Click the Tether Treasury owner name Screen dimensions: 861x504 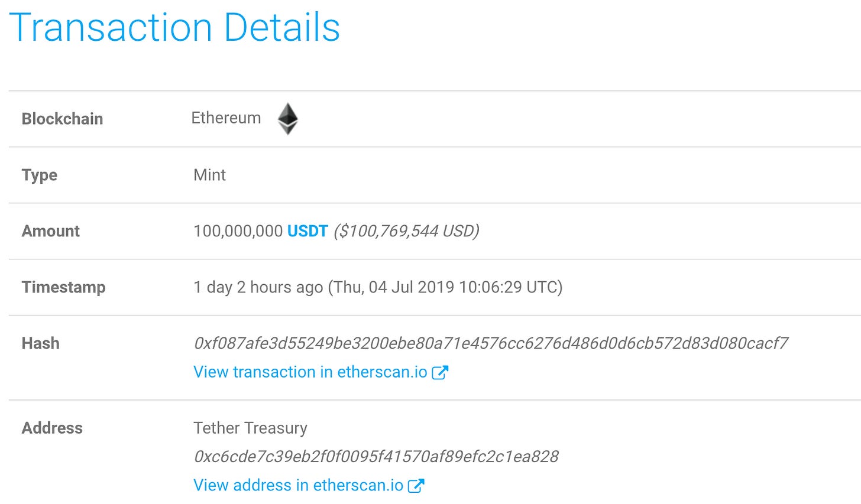pos(250,428)
